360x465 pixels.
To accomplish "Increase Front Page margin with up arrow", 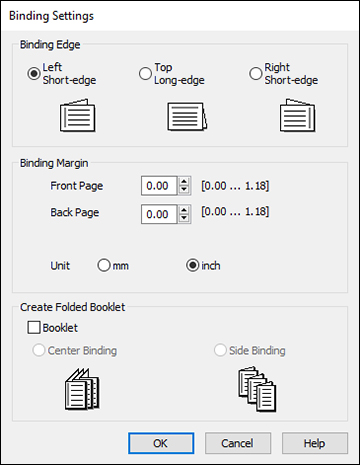I will (184, 181).
